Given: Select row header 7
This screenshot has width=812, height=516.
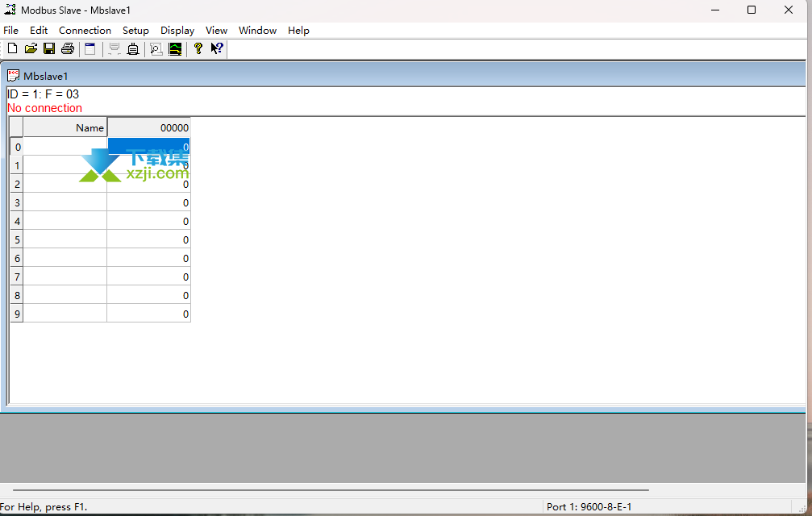Looking at the screenshot, I should [17, 277].
